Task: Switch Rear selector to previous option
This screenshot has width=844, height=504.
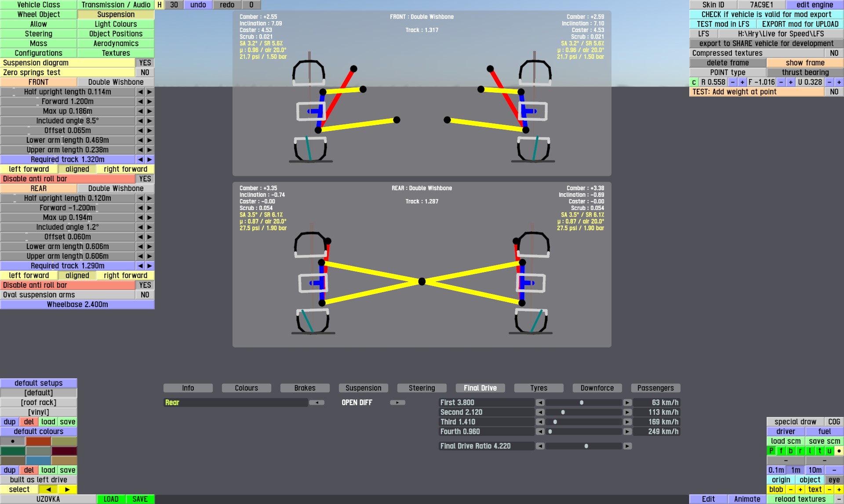Action: [316, 402]
